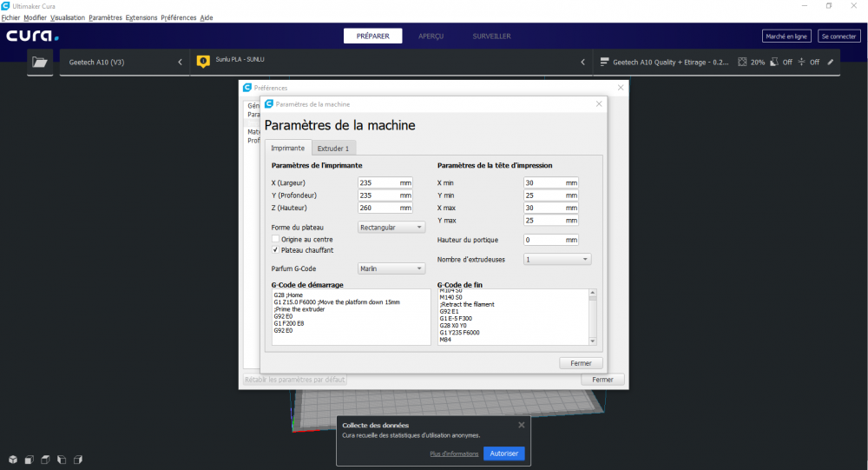The height and width of the screenshot is (470, 868).
Task: Switch to Extruder 1 tab
Action: pos(333,149)
